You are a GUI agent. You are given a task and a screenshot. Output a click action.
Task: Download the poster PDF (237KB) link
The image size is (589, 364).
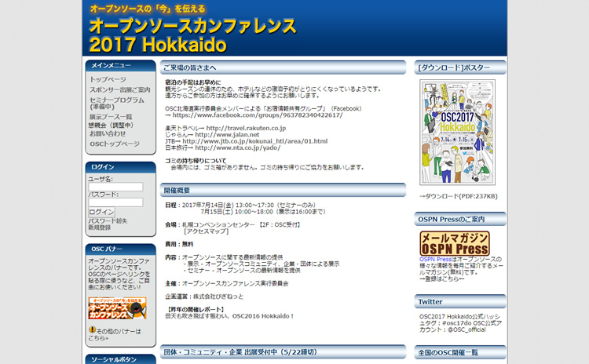(459, 196)
